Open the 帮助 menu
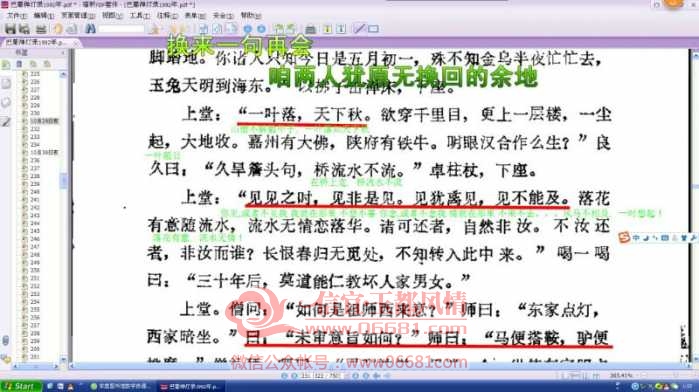Image resolution: width=699 pixels, height=392 pixels. (x=251, y=15)
